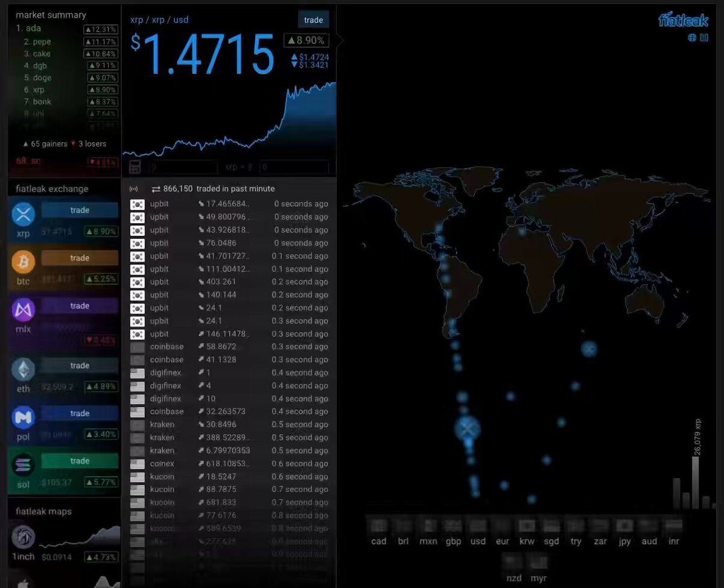724x588 pixels.
Task: Click the tallest bar labeled 26,079 xrp
Action: [x=695, y=482]
